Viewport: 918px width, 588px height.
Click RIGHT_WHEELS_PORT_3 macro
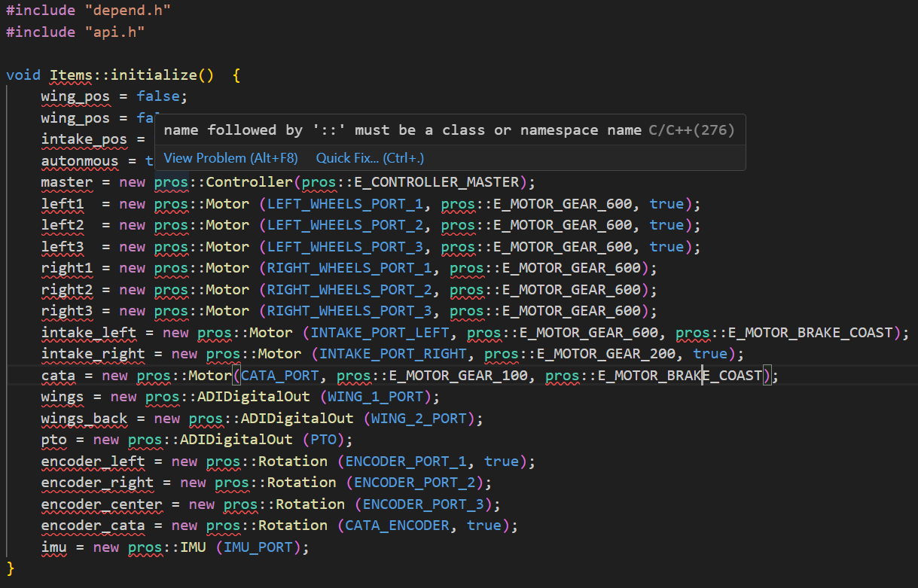click(350, 311)
